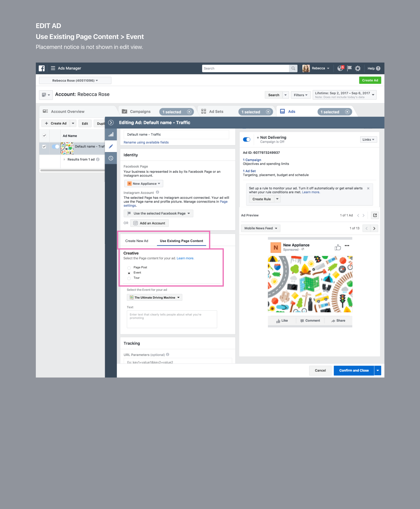Click the flag pages icon
This screenshot has width=420, height=509.
(349, 68)
